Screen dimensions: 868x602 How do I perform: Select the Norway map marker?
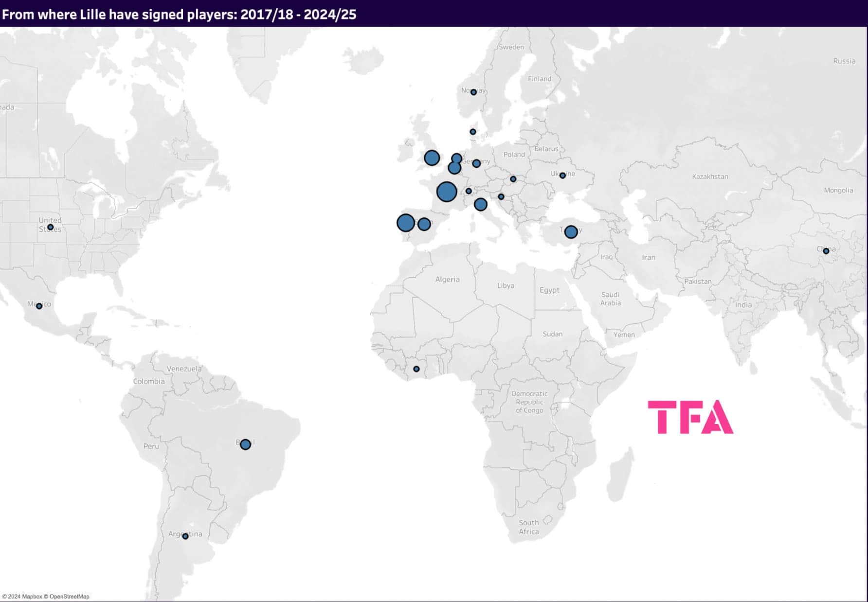tap(473, 92)
